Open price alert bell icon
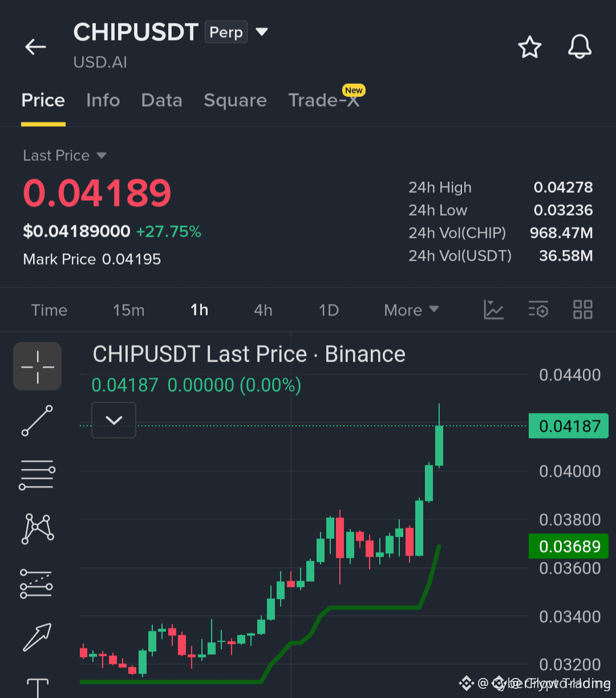The image size is (616, 698). coord(580,47)
